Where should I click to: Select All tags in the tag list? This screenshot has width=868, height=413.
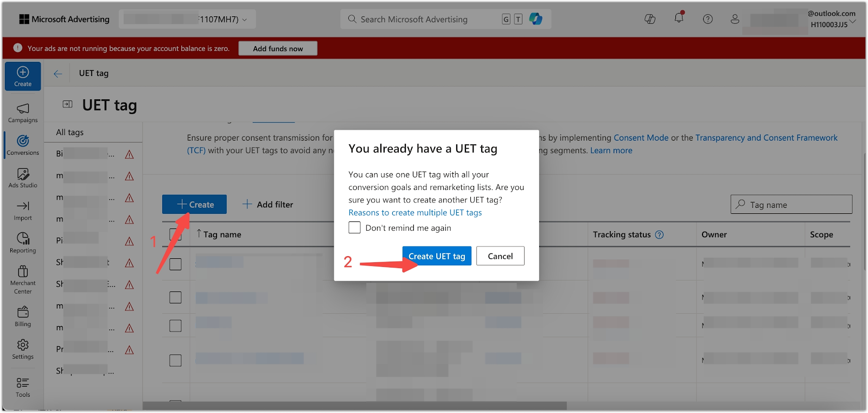[70, 132]
